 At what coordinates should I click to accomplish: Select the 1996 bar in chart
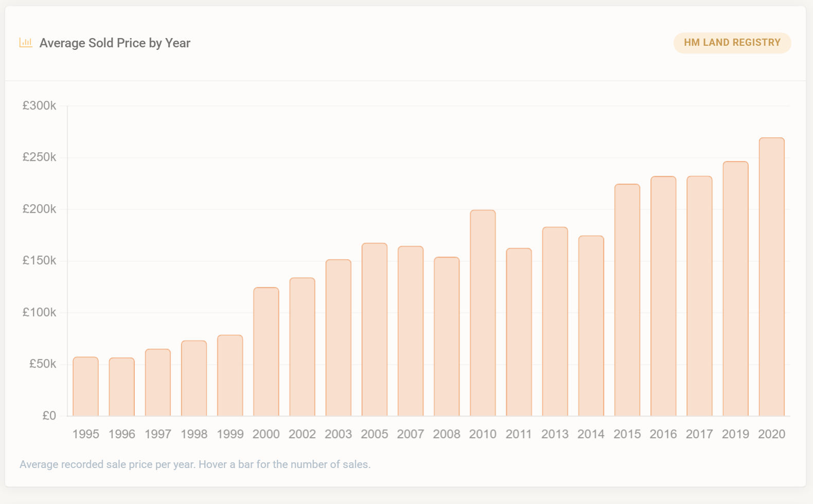click(x=122, y=387)
